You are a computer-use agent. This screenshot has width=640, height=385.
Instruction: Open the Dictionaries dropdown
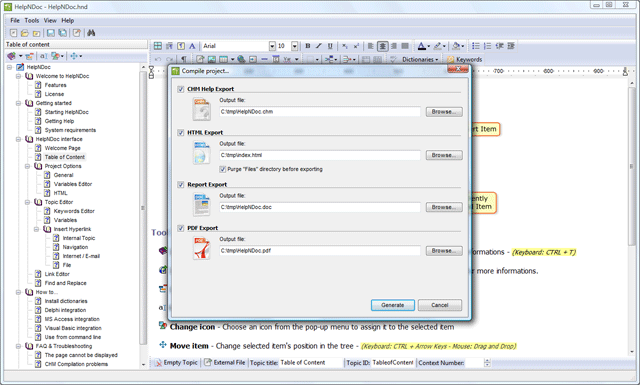coord(420,60)
